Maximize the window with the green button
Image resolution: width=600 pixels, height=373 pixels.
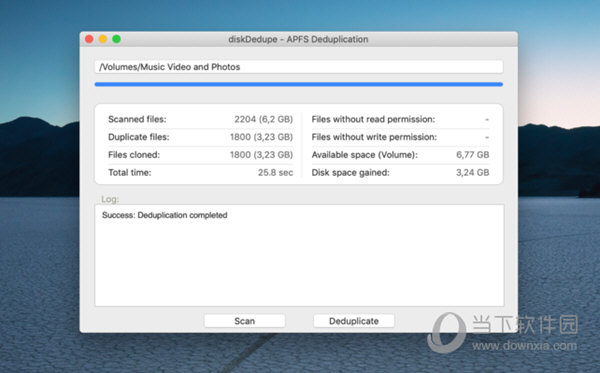pos(116,39)
